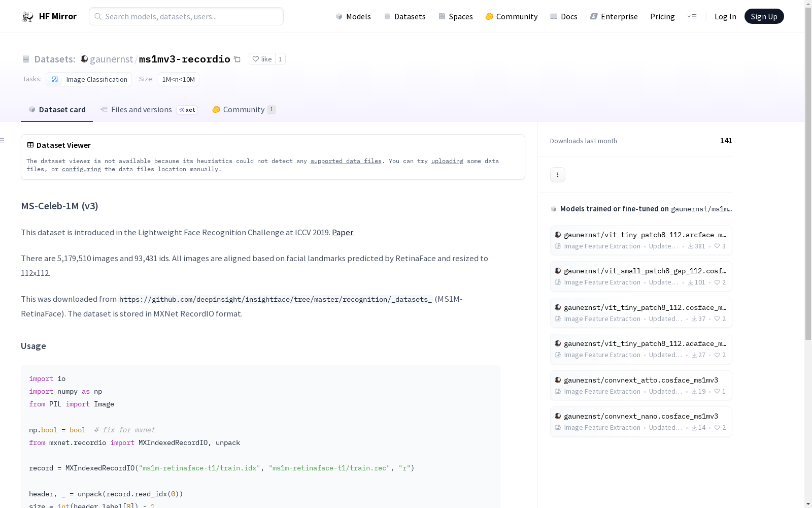
Task: Click the HF Mirror logo icon
Action: click(28, 17)
